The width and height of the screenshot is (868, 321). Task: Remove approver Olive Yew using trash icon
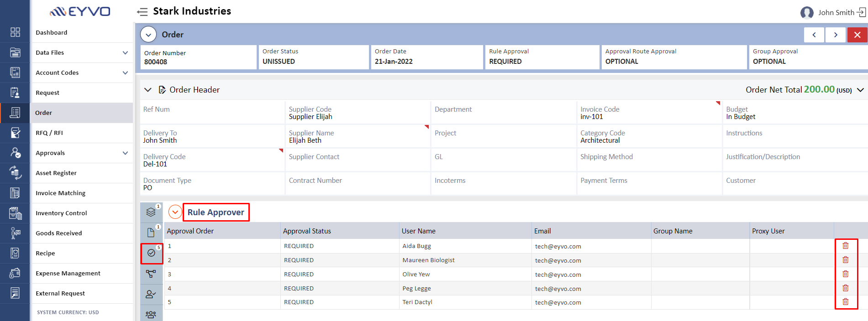click(846, 274)
